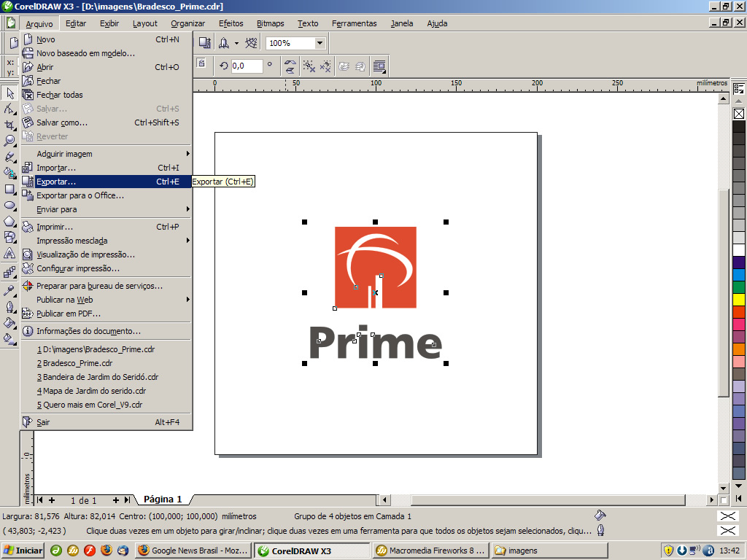Click the Iniciar start button
This screenshot has width=747, height=560.
coord(23,551)
